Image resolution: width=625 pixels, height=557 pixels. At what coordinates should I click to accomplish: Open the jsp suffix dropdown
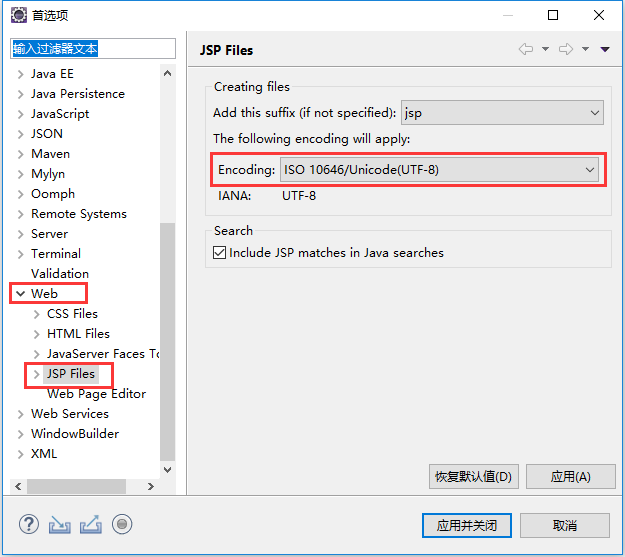coord(502,113)
